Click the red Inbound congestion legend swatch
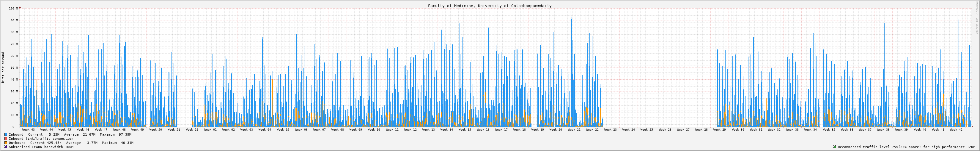Viewport: 980px width, 151px height. tap(6, 139)
